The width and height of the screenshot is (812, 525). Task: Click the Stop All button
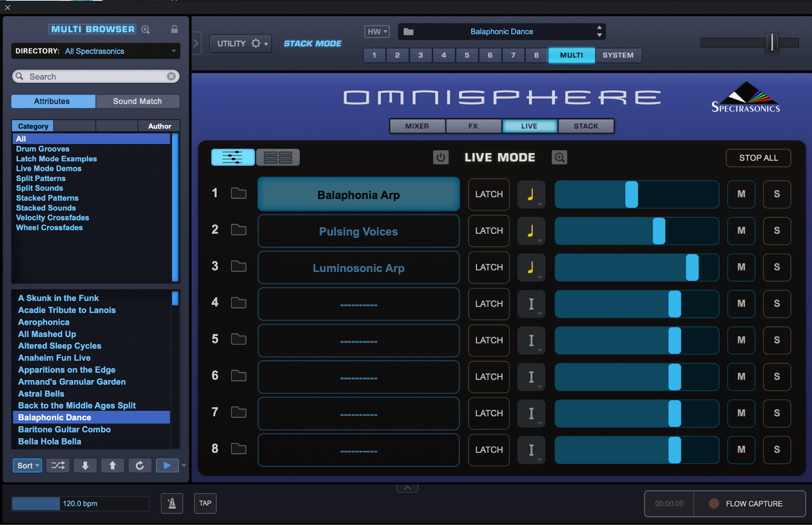(x=758, y=158)
